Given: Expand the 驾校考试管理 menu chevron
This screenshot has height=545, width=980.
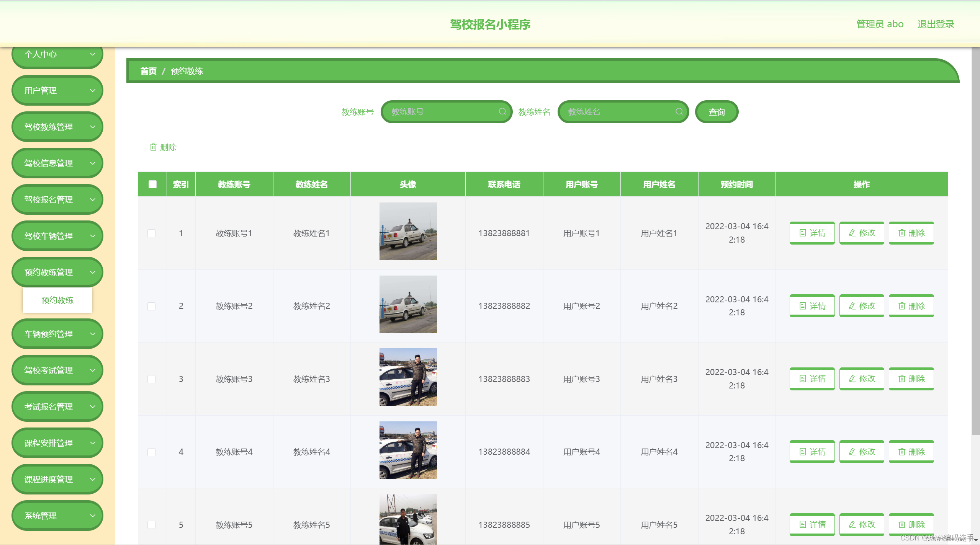Looking at the screenshot, I should tap(92, 370).
